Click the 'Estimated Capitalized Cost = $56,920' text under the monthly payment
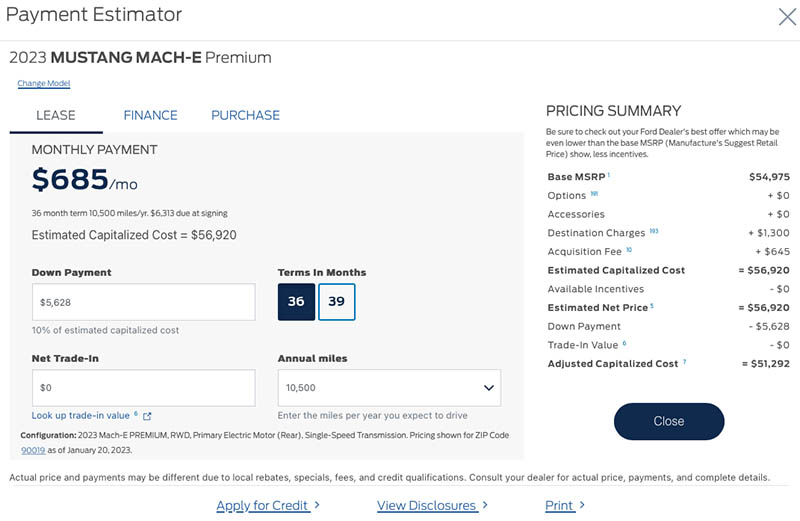 click(134, 235)
